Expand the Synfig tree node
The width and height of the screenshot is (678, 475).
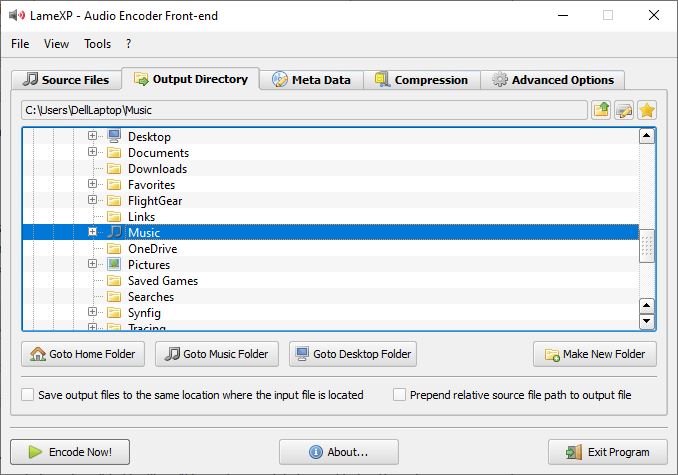92,312
